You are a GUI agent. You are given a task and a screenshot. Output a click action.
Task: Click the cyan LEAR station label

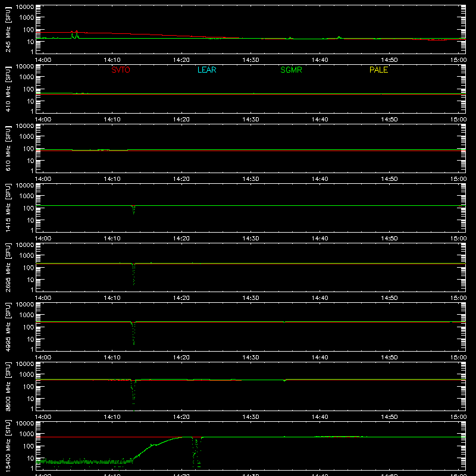pos(206,70)
